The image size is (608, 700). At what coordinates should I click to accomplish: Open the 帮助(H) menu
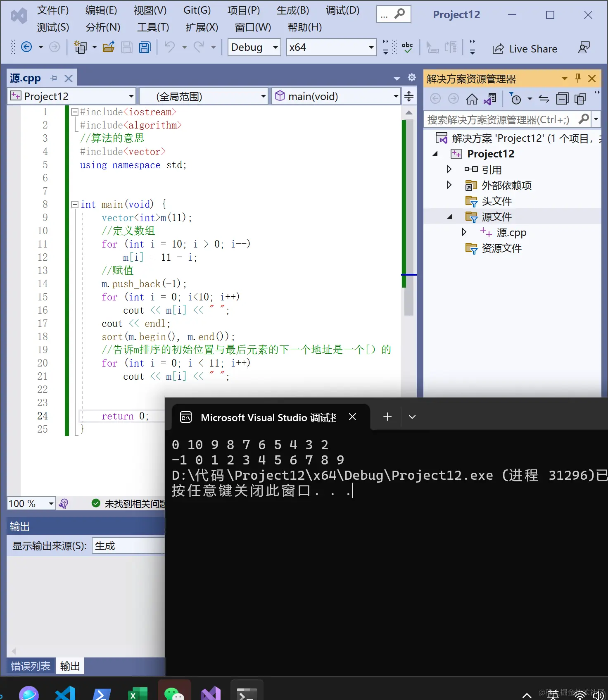point(304,27)
